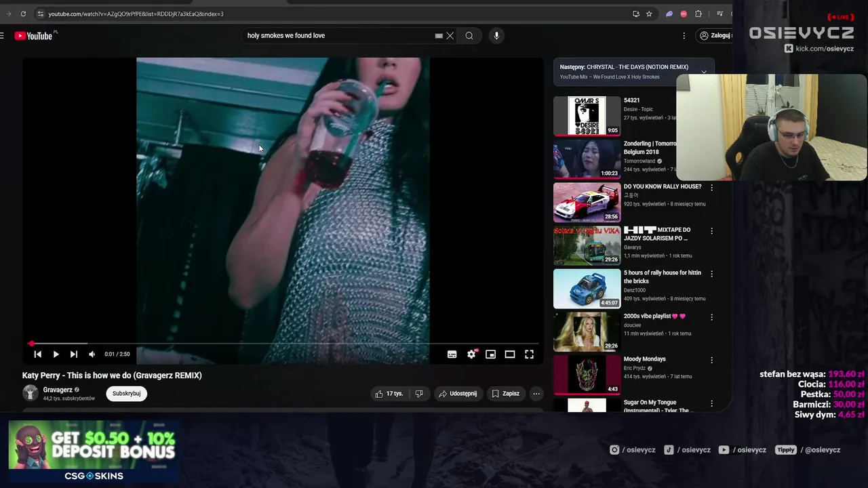Screen dimensions: 868x488
Task: Click Zaloguj sign-in button
Action: click(x=715, y=36)
